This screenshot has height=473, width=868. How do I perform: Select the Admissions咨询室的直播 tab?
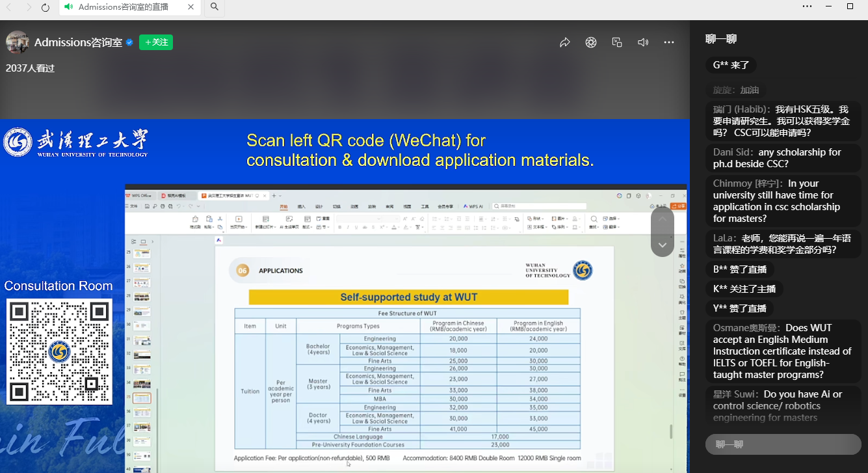130,7
